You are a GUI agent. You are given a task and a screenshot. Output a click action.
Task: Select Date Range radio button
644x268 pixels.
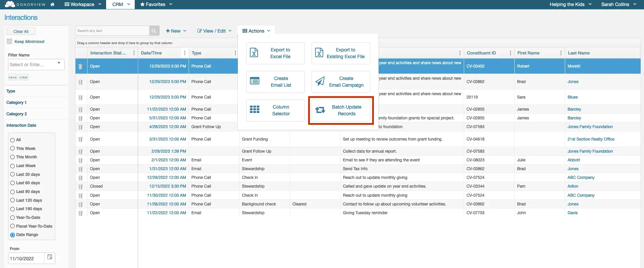(x=12, y=235)
